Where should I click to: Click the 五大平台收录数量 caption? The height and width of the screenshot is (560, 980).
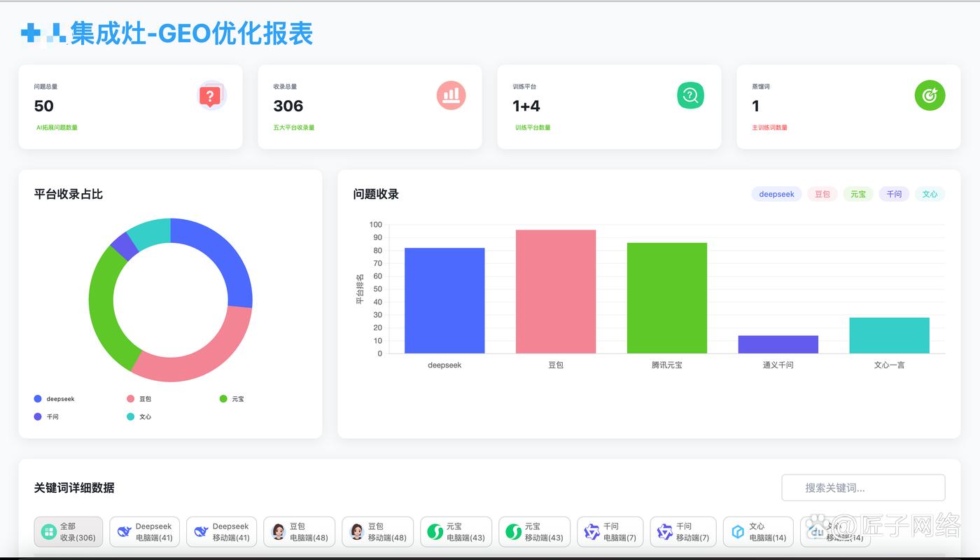tap(294, 127)
